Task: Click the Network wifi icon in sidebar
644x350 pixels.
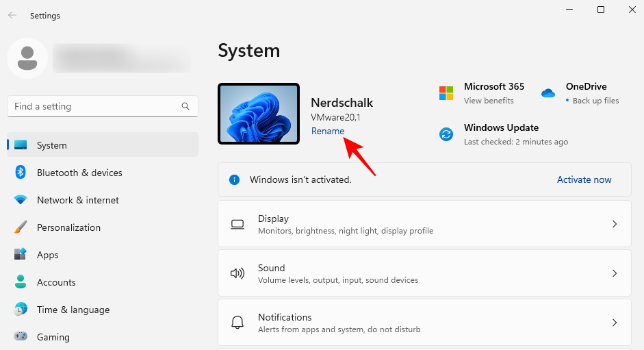Action: click(x=21, y=200)
